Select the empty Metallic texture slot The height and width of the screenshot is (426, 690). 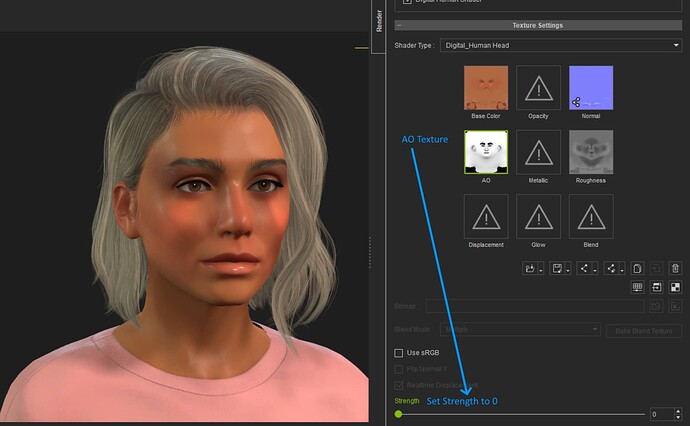pos(538,152)
